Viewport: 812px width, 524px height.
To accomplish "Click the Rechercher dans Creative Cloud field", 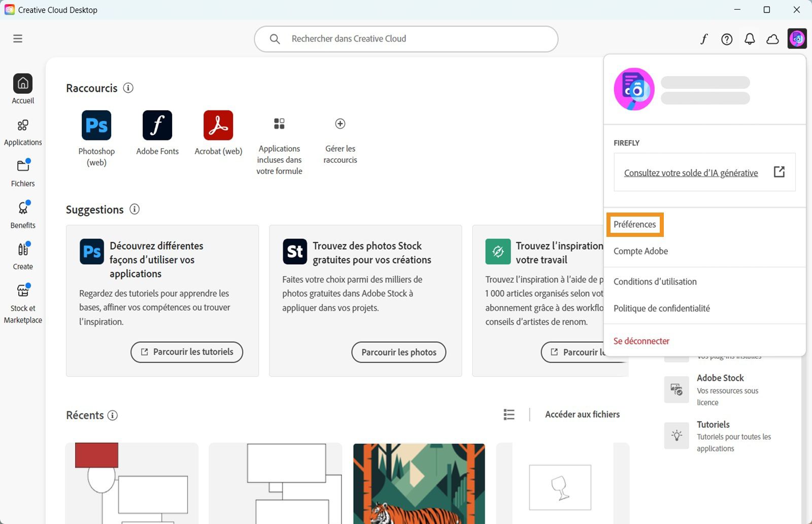I will point(406,39).
